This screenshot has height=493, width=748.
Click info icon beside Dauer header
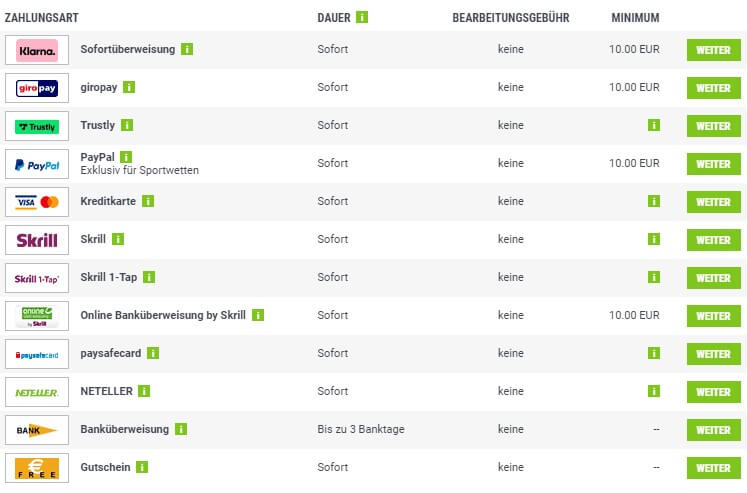362,18
